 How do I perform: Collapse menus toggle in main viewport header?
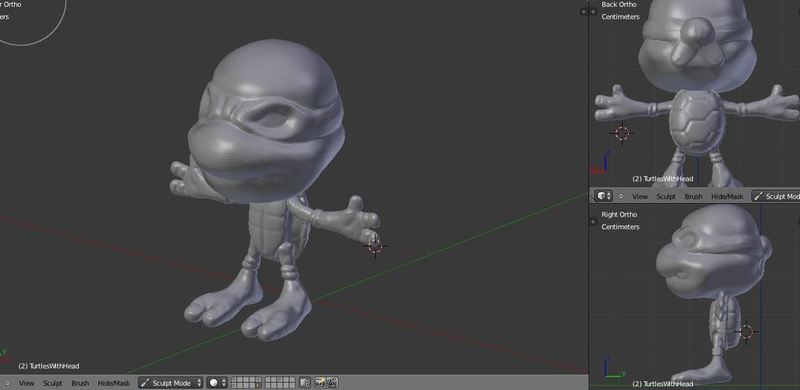tap(7, 383)
